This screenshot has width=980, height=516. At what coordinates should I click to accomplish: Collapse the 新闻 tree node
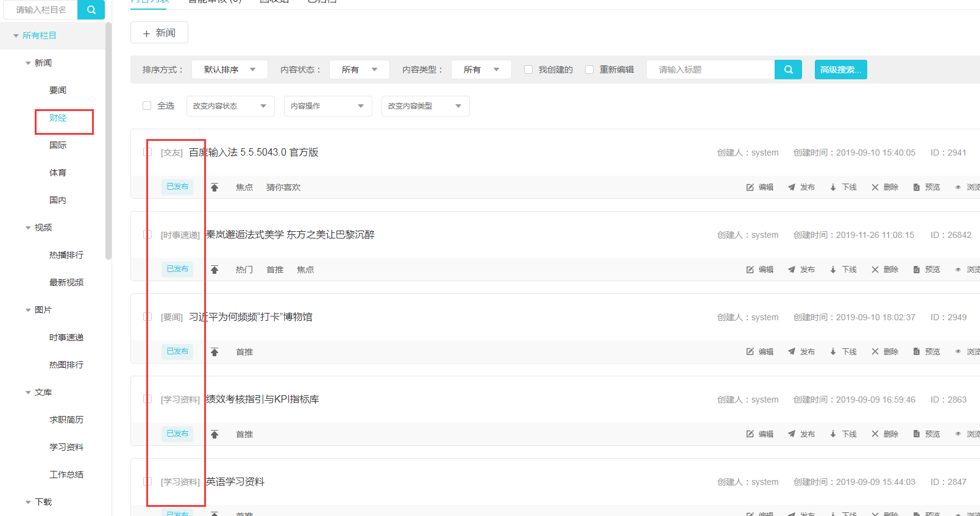(28, 63)
